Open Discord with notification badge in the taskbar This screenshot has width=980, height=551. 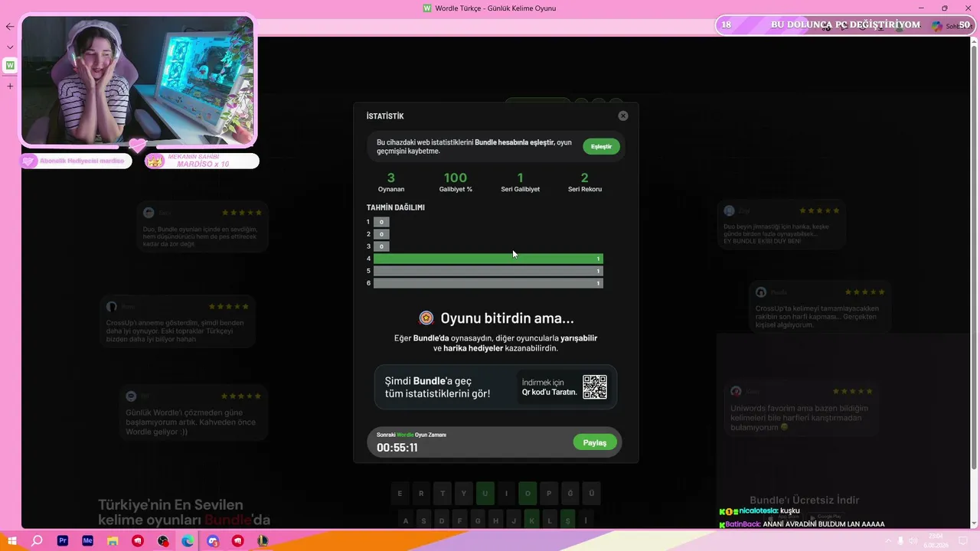pos(213,541)
